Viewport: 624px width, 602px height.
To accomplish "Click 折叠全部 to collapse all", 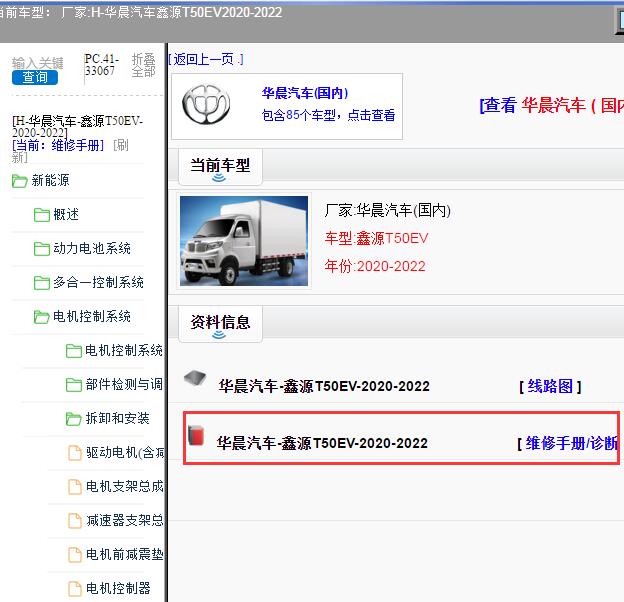I will (x=143, y=65).
